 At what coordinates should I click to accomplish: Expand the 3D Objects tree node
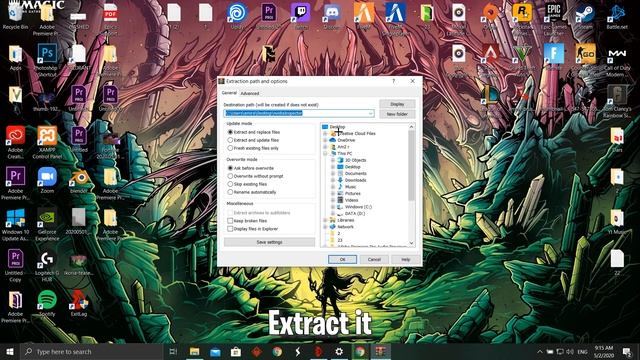(x=333, y=160)
